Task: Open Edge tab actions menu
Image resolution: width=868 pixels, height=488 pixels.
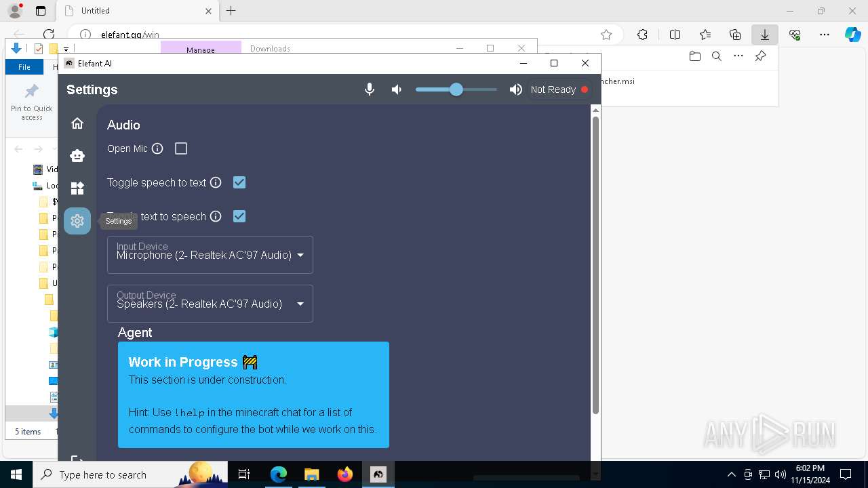Action: pos(41,11)
